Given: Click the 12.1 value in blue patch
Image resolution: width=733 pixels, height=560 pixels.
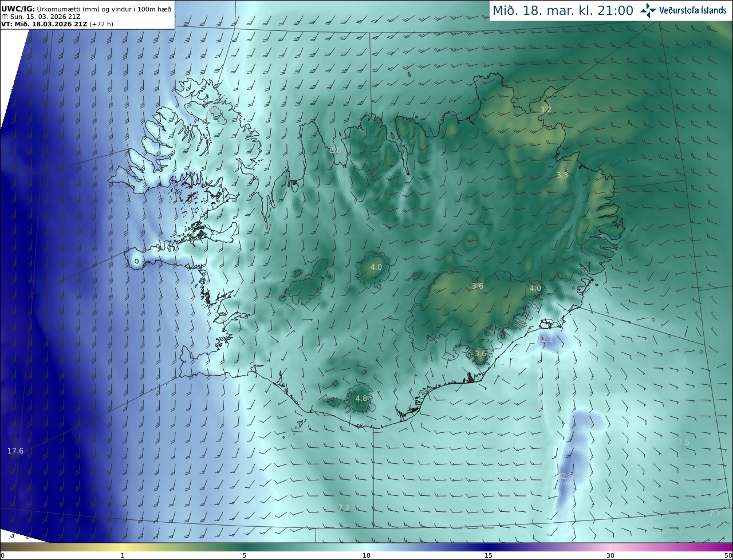Looking at the screenshot, I should click(546, 339).
